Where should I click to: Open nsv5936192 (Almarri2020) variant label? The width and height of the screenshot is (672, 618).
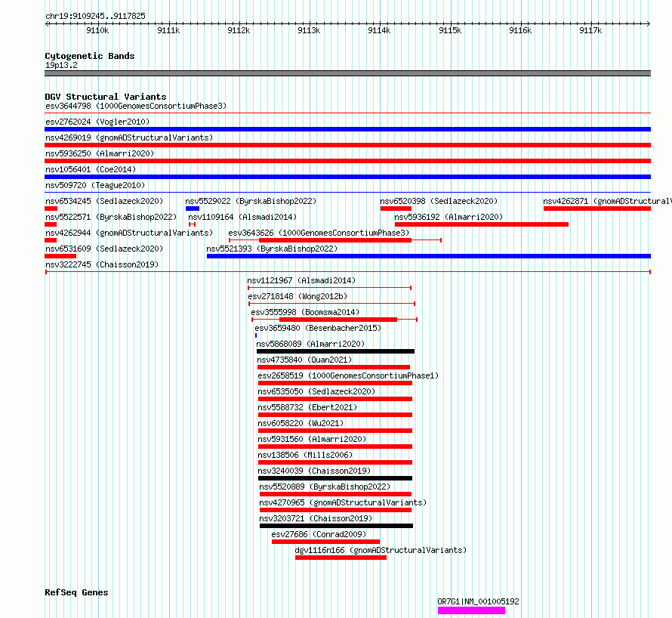(x=449, y=217)
